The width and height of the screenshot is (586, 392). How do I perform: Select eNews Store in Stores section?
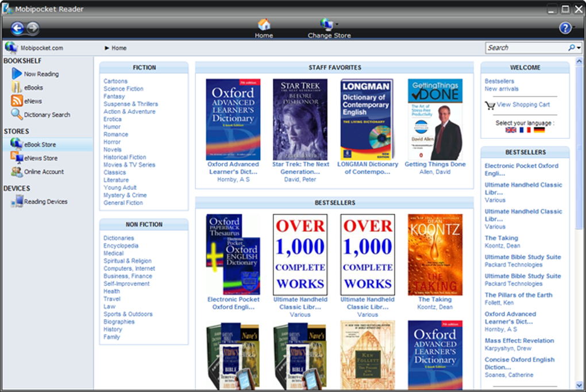click(x=34, y=158)
